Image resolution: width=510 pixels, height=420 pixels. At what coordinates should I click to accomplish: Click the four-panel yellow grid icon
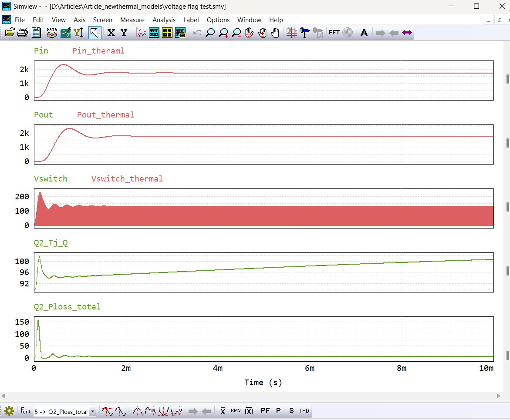tap(167, 33)
